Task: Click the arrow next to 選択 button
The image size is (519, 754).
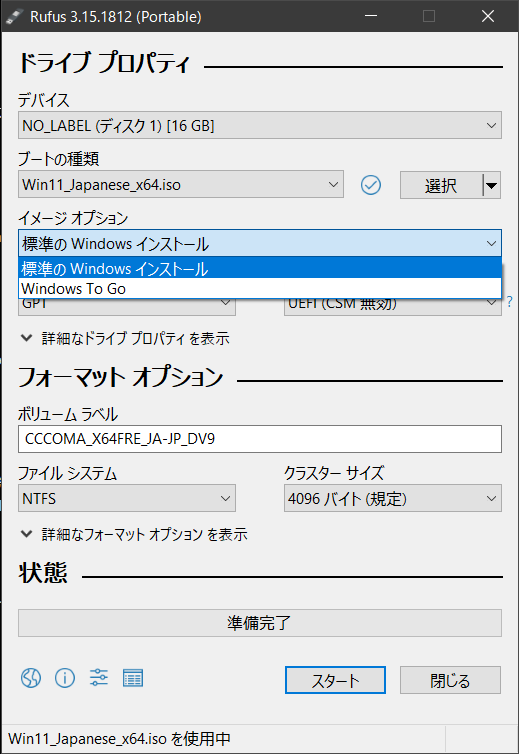Action: pyautogui.click(x=492, y=185)
